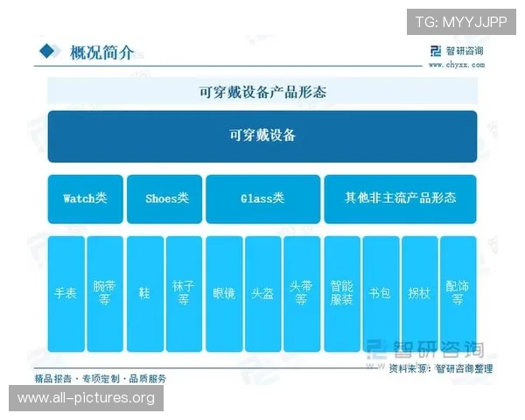Click the 智研咨询 logo icon at top right
This screenshot has height=420, width=525.
[436, 52]
